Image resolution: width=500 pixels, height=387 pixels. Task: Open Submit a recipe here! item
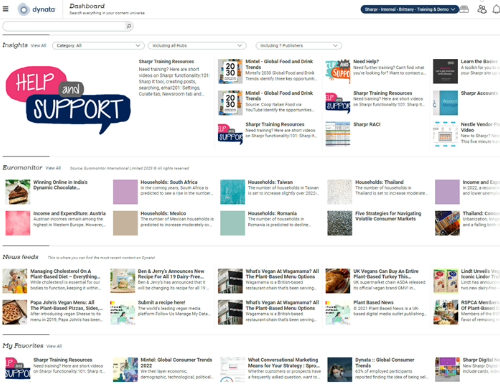click(x=162, y=303)
